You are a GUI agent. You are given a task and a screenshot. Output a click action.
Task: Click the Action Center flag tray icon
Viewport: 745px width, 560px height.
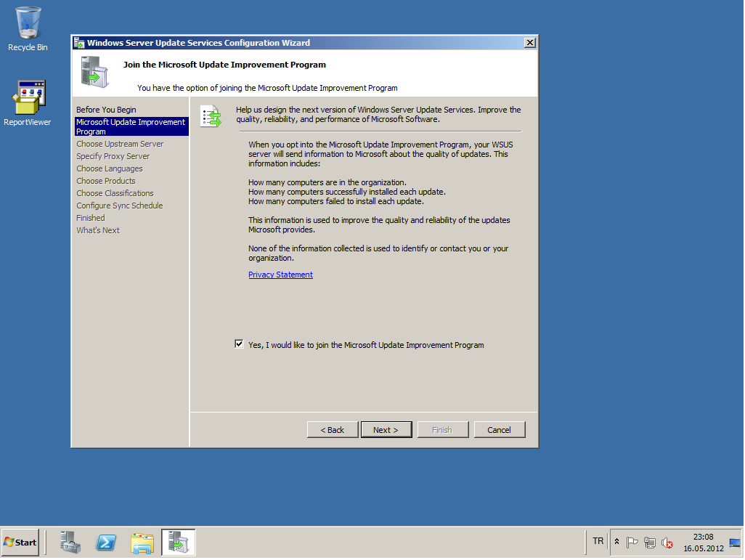tap(632, 543)
